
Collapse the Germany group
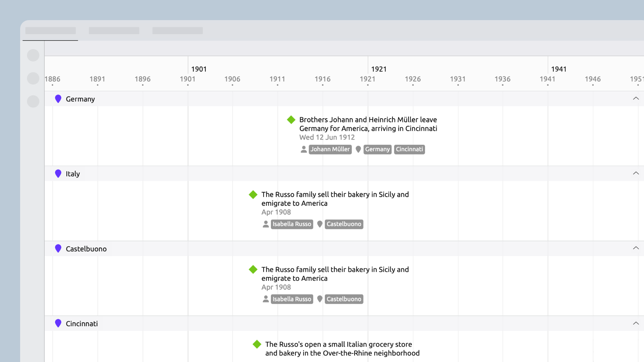point(636,99)
